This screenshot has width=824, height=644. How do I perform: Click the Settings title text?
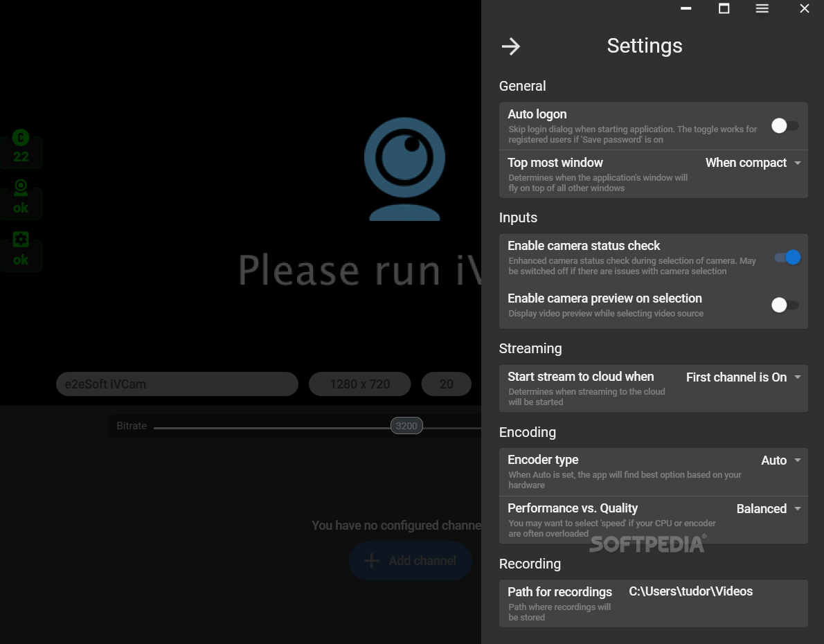pos(645,46)
